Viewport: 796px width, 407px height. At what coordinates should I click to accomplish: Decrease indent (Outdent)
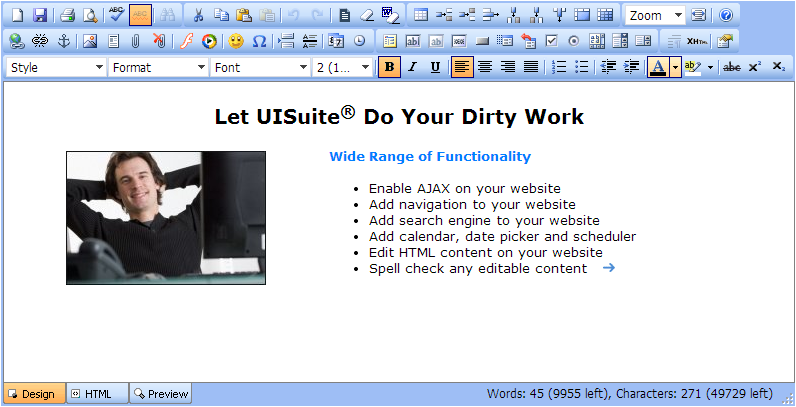pos(608,67)
